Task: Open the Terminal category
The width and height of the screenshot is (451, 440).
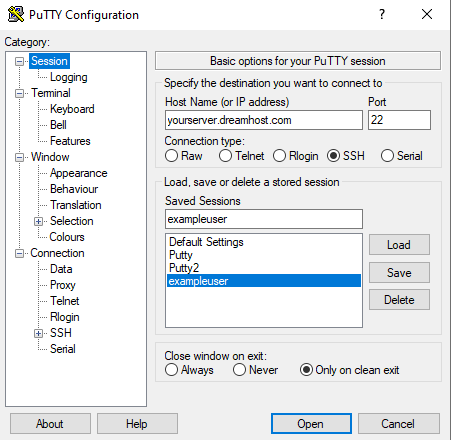Action: point(51,93)
